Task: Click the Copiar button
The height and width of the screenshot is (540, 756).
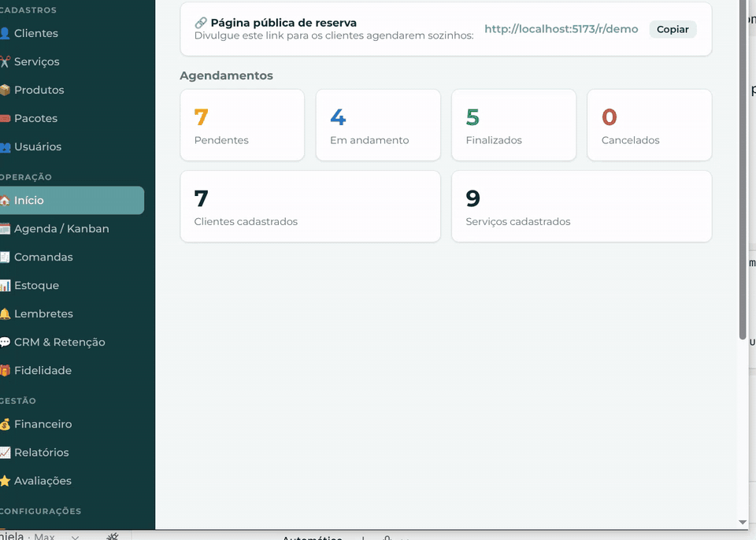Action: pos(673,29)
